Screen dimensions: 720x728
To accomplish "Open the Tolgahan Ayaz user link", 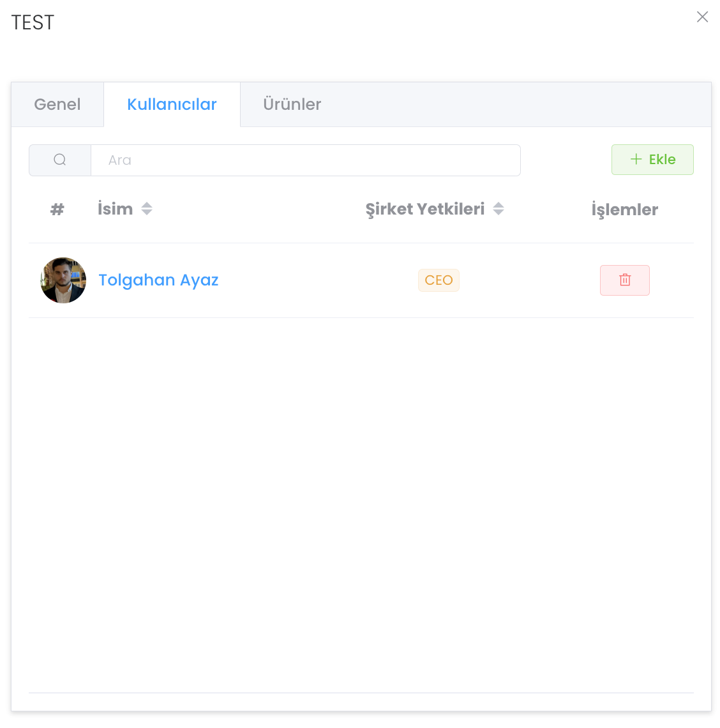I will (158, 280).
